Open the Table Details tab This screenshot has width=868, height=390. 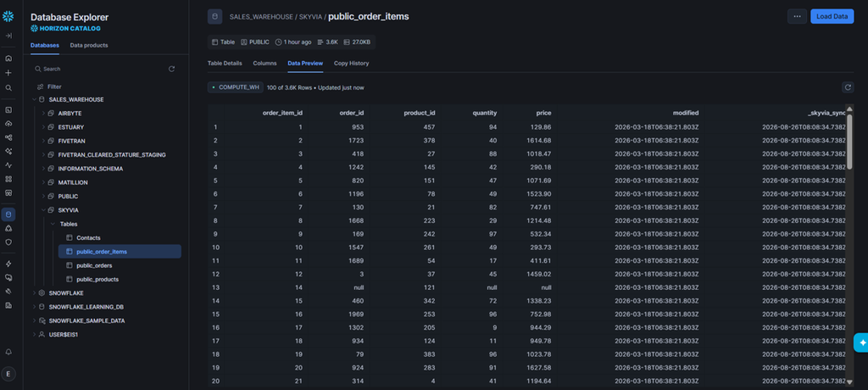[x=225, y=63]
